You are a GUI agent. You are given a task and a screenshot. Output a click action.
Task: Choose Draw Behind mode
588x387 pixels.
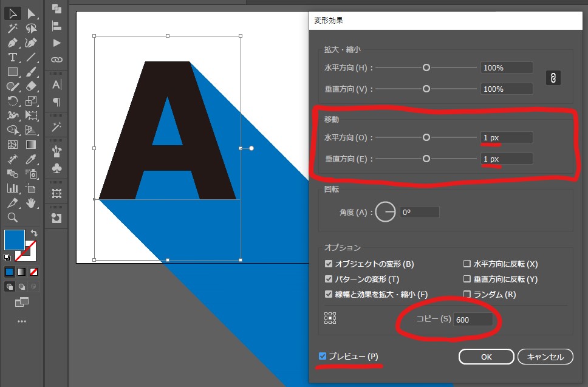(22, 287)
